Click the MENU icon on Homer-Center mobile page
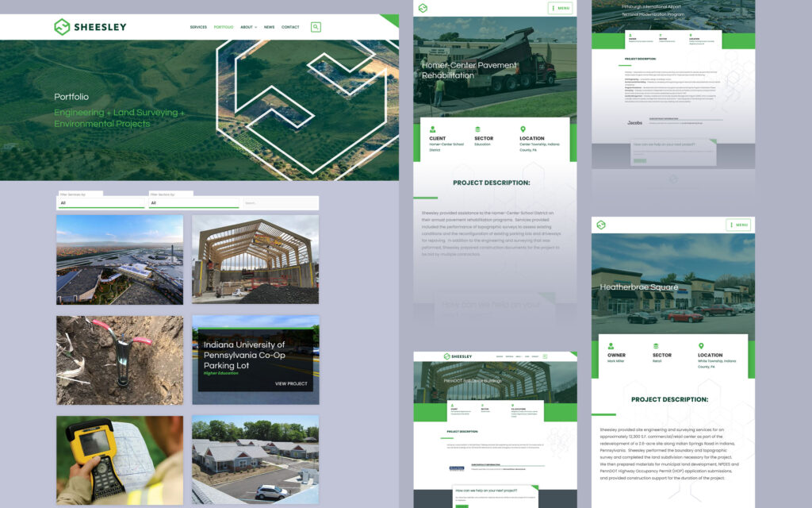This screenshot has height=508, width=812. (560, 9)
